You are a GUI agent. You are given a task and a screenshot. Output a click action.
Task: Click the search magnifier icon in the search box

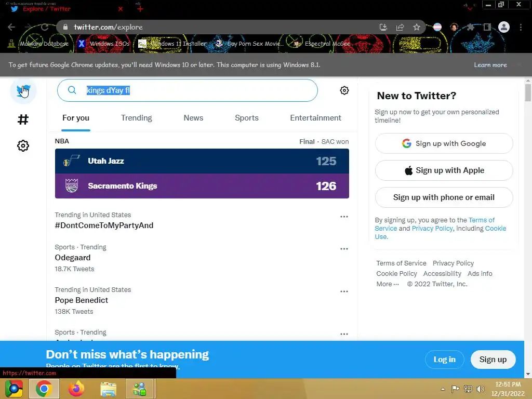coord(72,90)
